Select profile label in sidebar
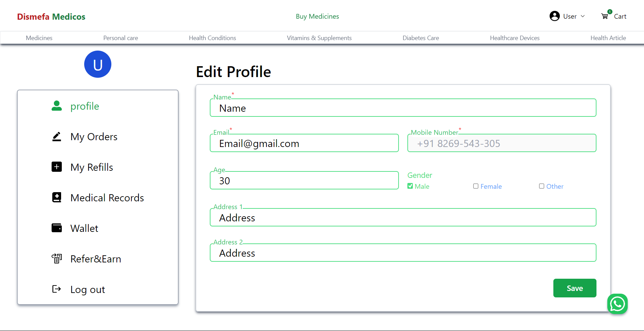 tap(85, 106)
